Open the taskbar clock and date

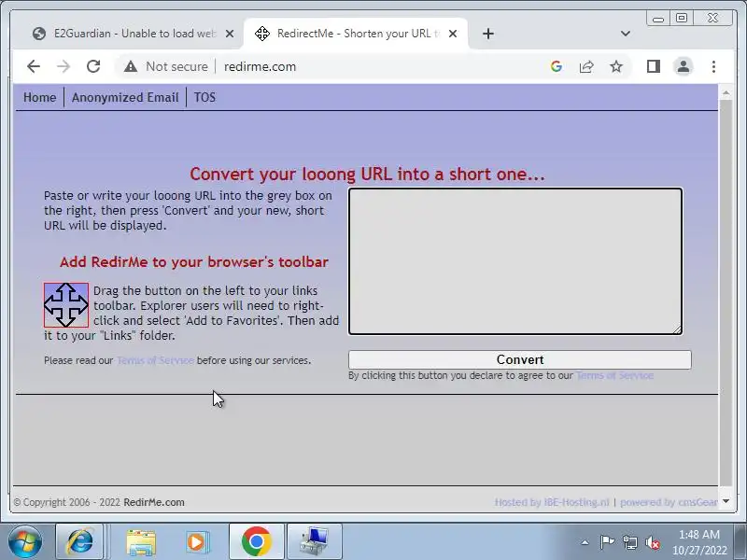point(699,542)
